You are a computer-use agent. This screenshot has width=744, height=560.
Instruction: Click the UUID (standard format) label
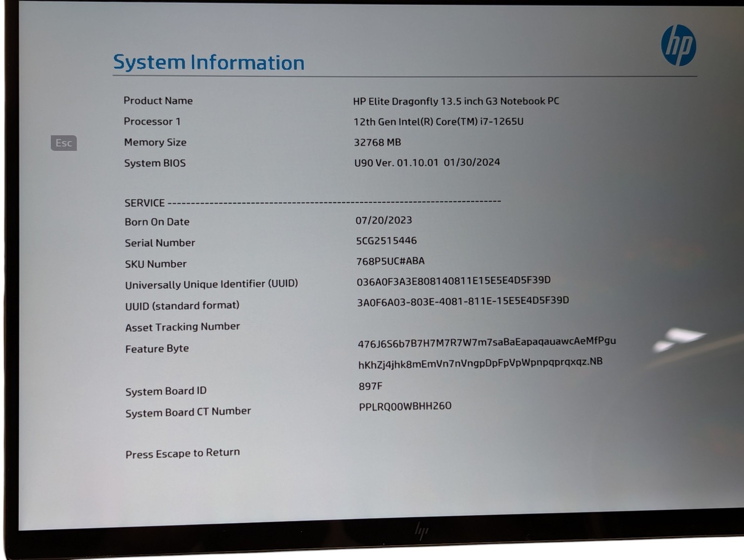(182, 306)
